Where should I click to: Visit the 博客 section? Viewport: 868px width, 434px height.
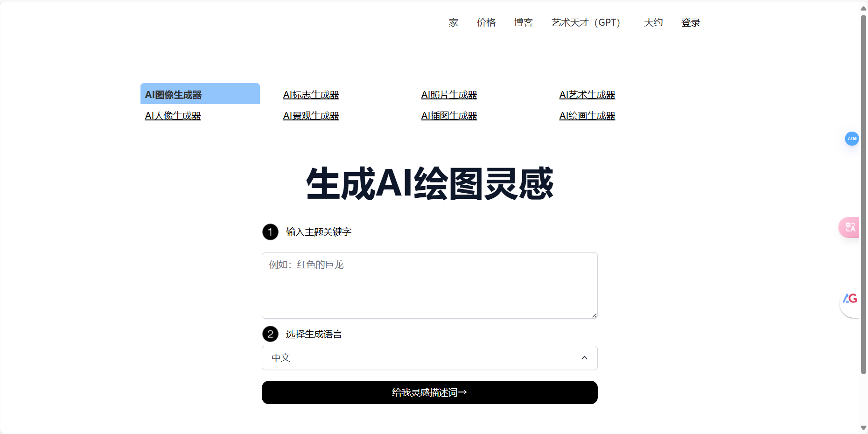pyautogui.click(x=523, y=22)
